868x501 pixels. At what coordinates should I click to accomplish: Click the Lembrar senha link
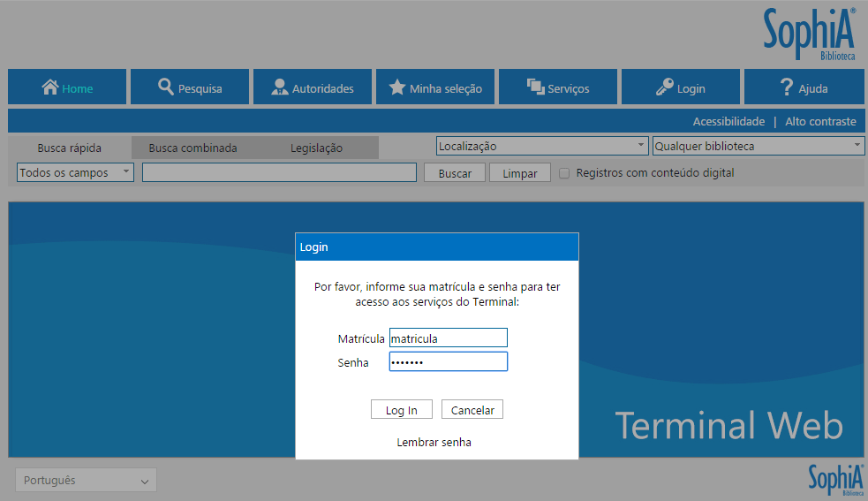pyautogui.click(x=434, y=443)
